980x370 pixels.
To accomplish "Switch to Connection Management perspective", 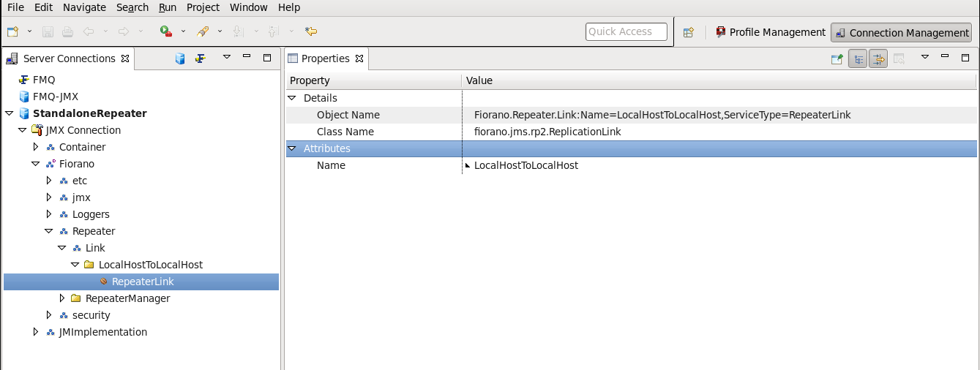I will pyautogui.click(x=902, y=33).
